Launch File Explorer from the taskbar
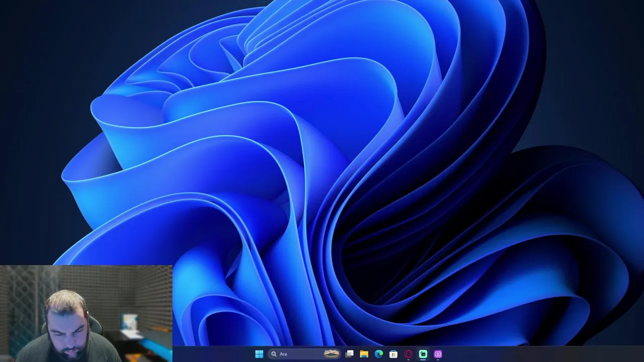The image size is (644, 362). pyautogui.click(x=364, y=354)
